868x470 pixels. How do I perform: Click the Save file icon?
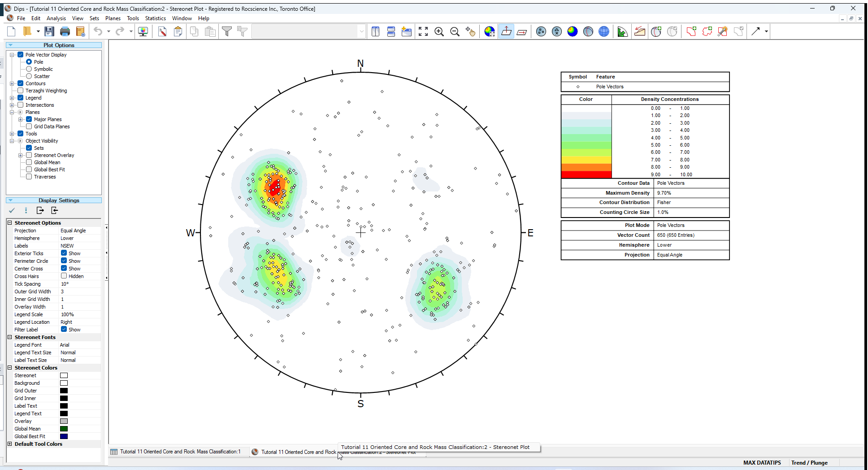(x=50, y=31)
